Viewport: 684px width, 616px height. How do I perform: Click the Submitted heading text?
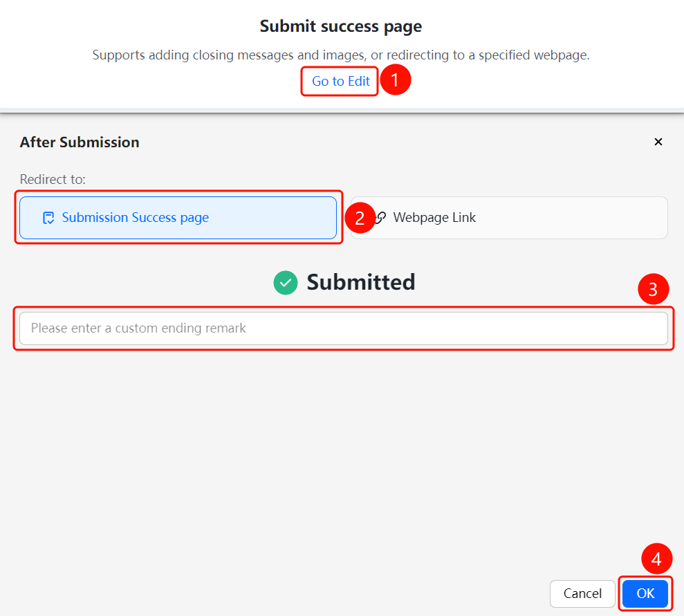pos(361,282)
